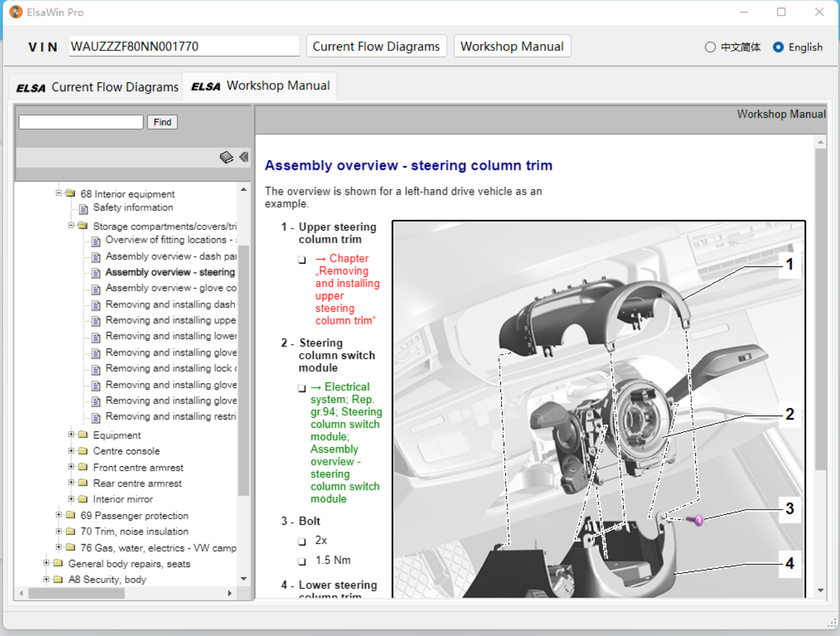Collapse the tree panel with the double-arrow icon
This screenshot has height=636, width=840.
[244, 156]
